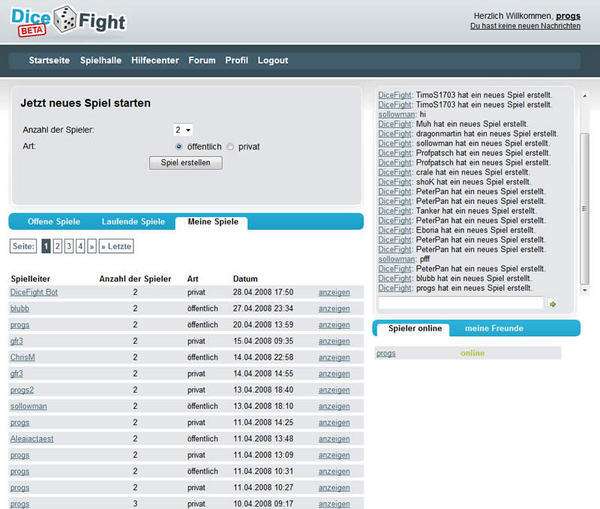Click chat scrollbar down arrow
The height and width of the screenshot is (509, 600).
pos(584,290)
